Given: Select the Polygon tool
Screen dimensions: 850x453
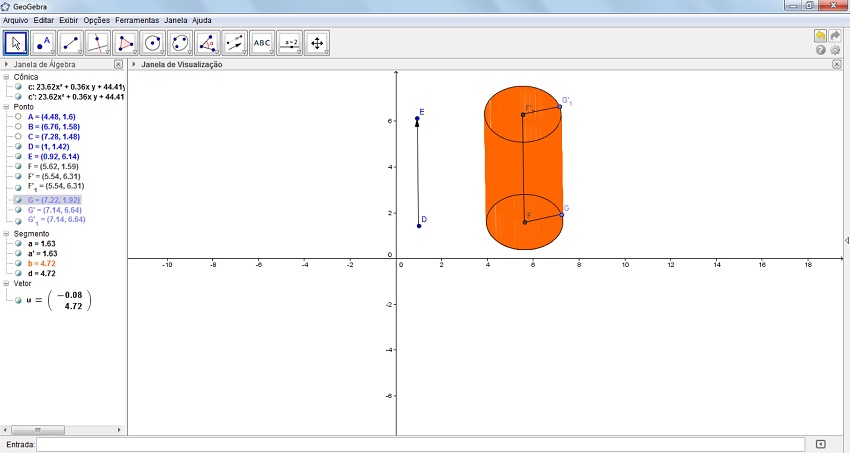Looking at the screenshot, I should click(125, 43).
